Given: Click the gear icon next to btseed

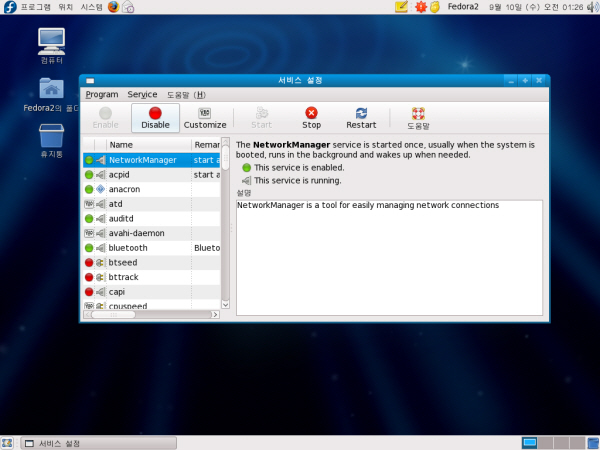Looking at the screenshot, I should pyautogui.click(x=100, y=262).
